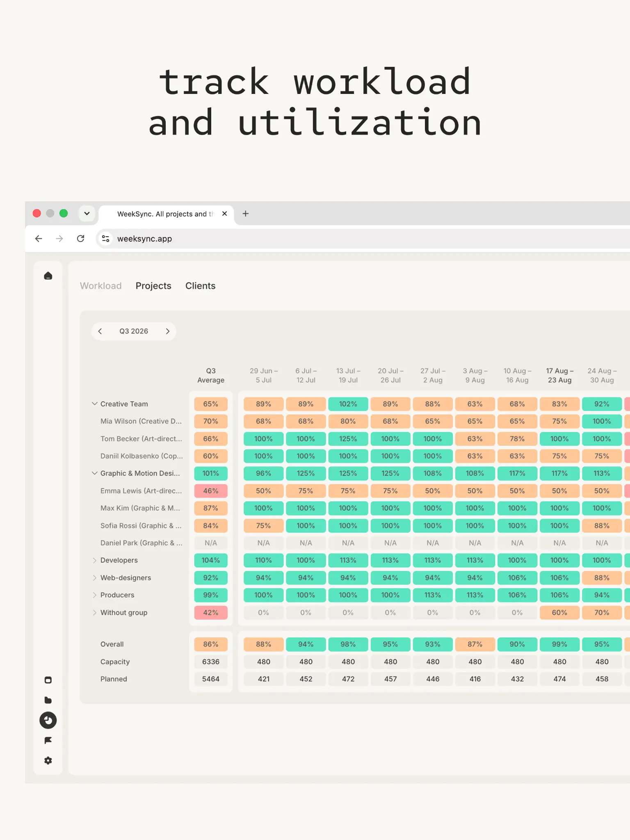The image size is (630, 840).
Task: Switch to the Projects tab
Action: coord(153,286)
